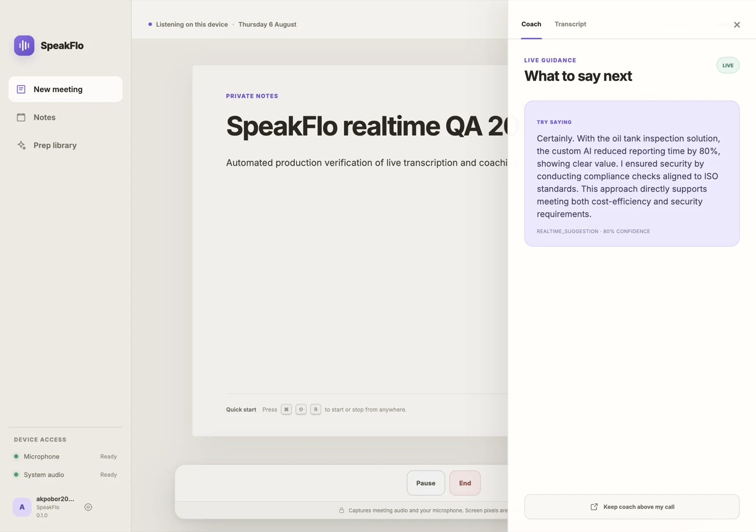Click the Microphone device access row

click(x=65, y=456)
